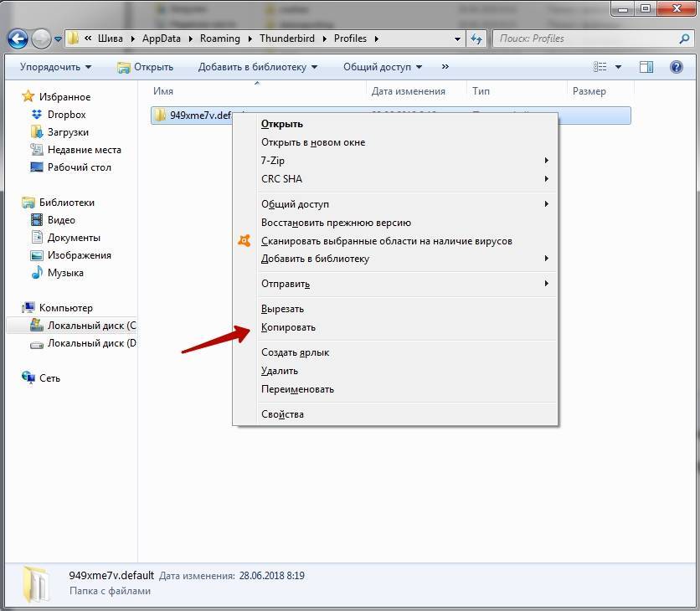Select Свойства in the context menu
Viewport: 700px width, 611px height.
282,414
